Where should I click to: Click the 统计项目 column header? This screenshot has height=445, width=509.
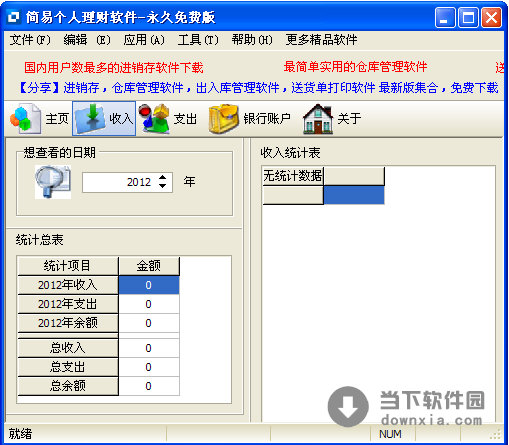tap(68, 266)
